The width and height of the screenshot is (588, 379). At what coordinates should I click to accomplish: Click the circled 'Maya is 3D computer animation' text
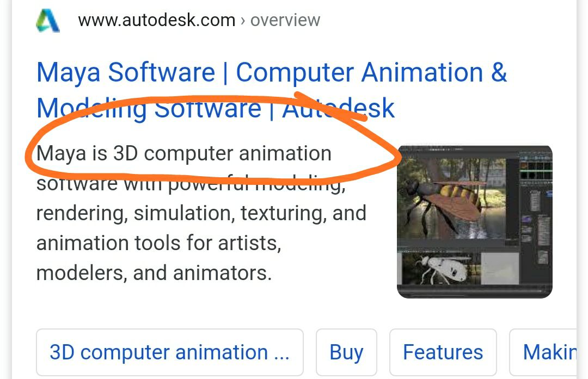[x=184, y=154]
